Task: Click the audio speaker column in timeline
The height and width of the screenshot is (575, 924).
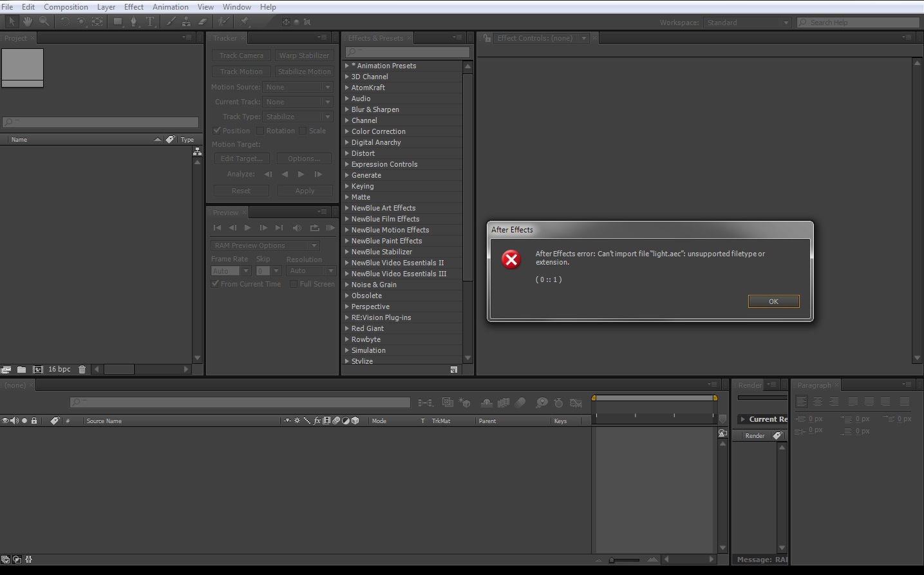Action: tap(14, 420)
